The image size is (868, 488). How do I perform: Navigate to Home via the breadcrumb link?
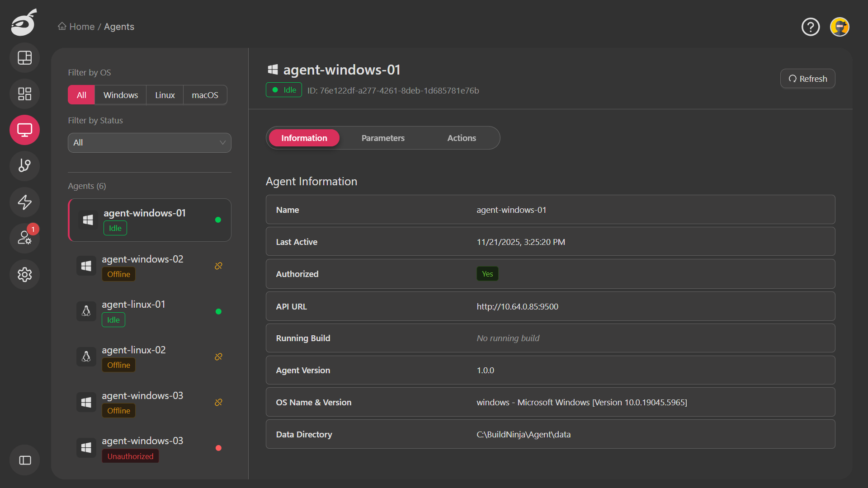coord(81,27)
